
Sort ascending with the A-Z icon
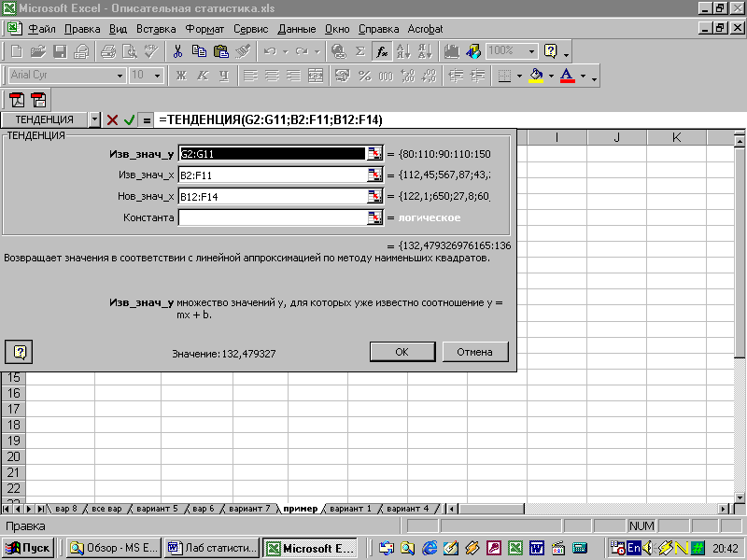click(403, 51)
